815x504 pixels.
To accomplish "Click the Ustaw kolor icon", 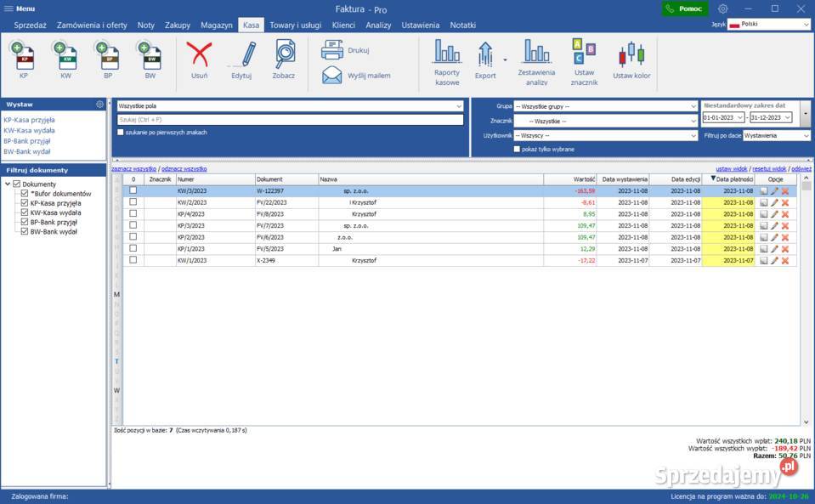I will [631, 56].
